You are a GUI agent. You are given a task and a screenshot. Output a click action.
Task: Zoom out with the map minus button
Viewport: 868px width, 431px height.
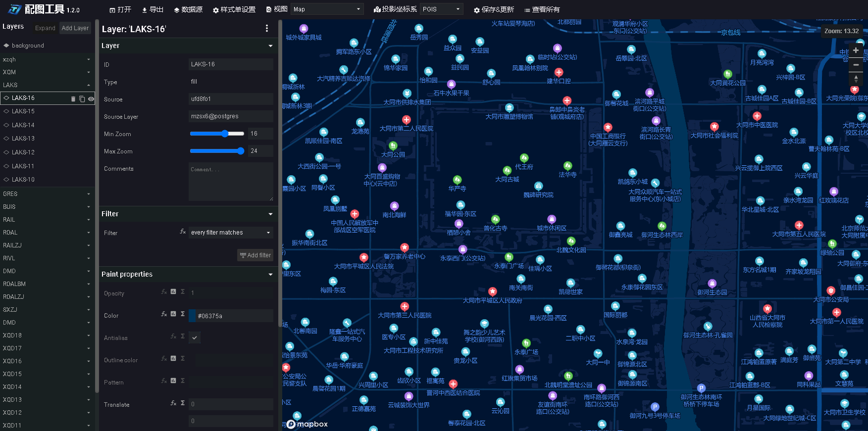(856, 65)
